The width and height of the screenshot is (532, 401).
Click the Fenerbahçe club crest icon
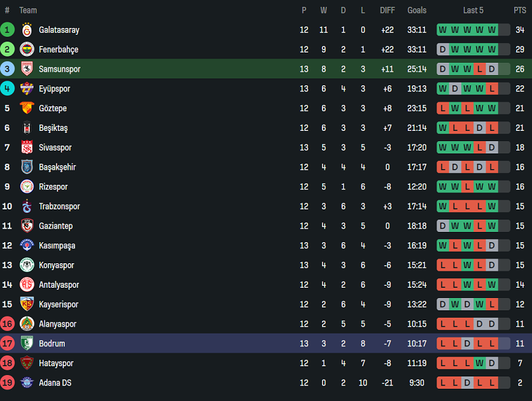pos(27,49)
